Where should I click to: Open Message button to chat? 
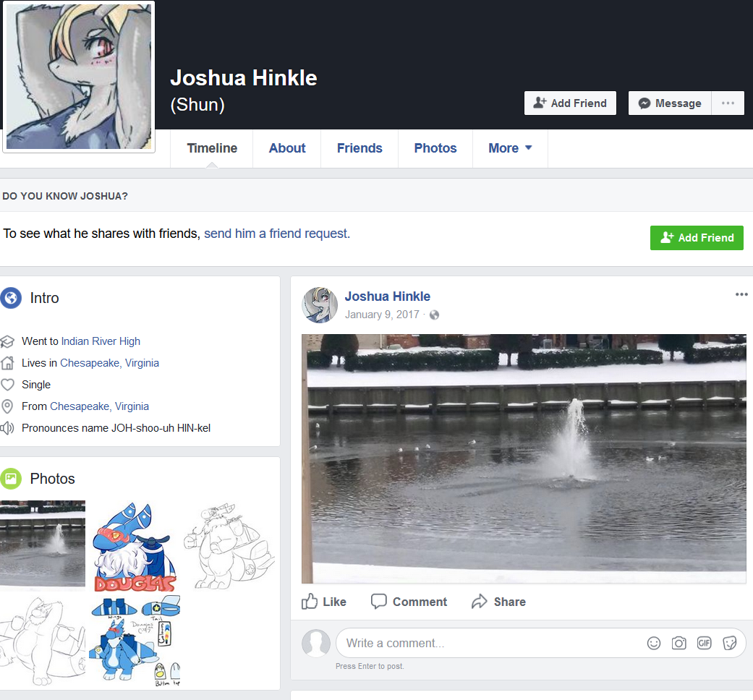tap(669, 103)
